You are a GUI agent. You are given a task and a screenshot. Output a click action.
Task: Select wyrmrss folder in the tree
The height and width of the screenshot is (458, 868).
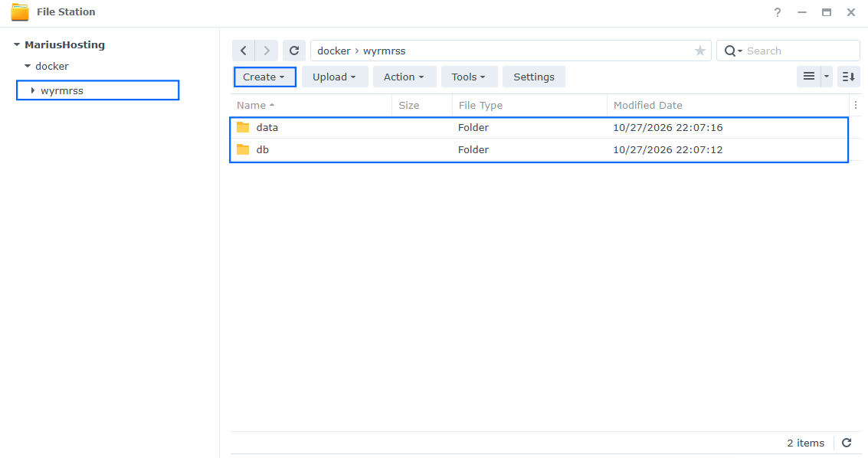tap(62, 90)
